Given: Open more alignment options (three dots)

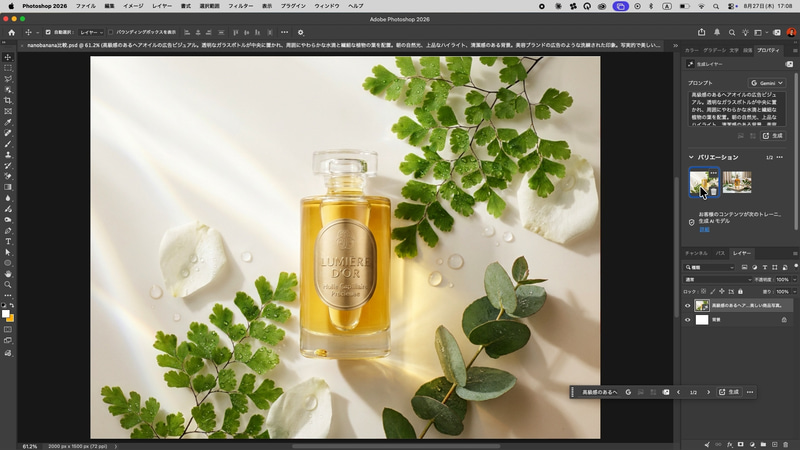Looking at the screenshot, I should [x=284, y=32].
